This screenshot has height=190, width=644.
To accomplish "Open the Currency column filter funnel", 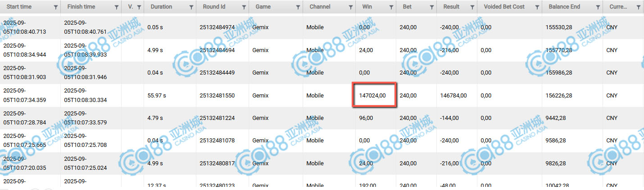I will 639,7.
